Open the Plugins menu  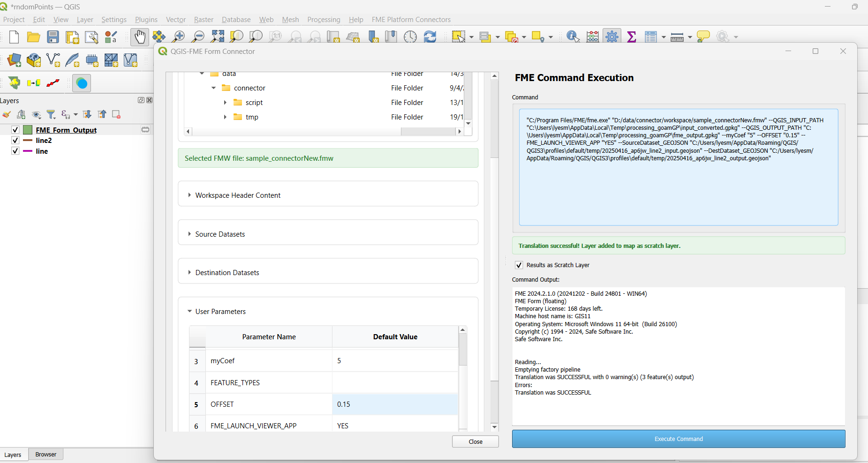tap(146, 19)
